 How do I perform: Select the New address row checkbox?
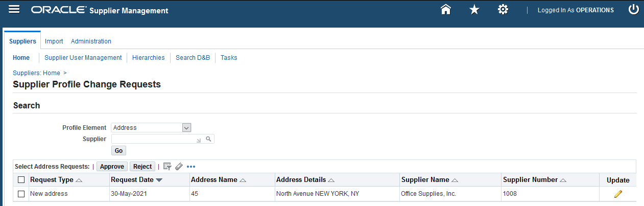pos(21,194)
